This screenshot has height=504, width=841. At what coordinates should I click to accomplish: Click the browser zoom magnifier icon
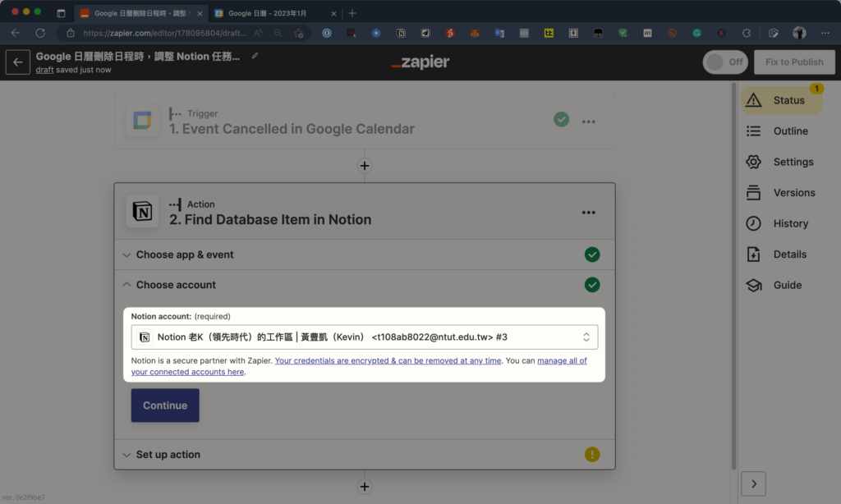pyautogui.click(x=278, y=33)
